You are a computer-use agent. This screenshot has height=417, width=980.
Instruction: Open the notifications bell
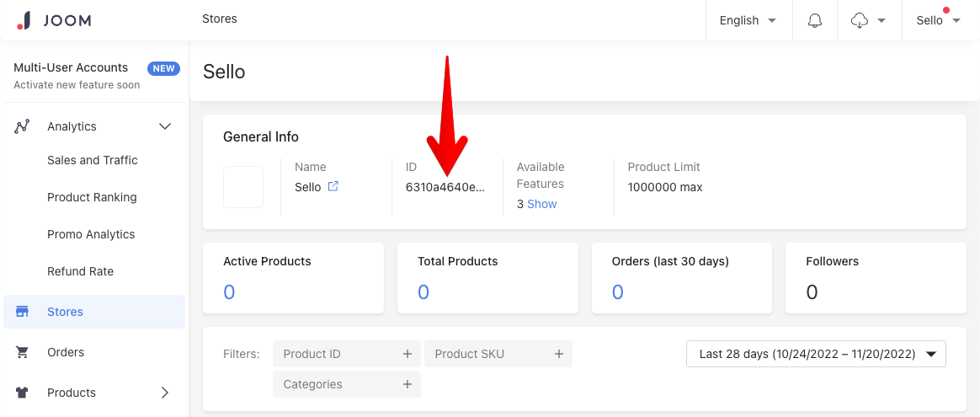click(814, 20)
